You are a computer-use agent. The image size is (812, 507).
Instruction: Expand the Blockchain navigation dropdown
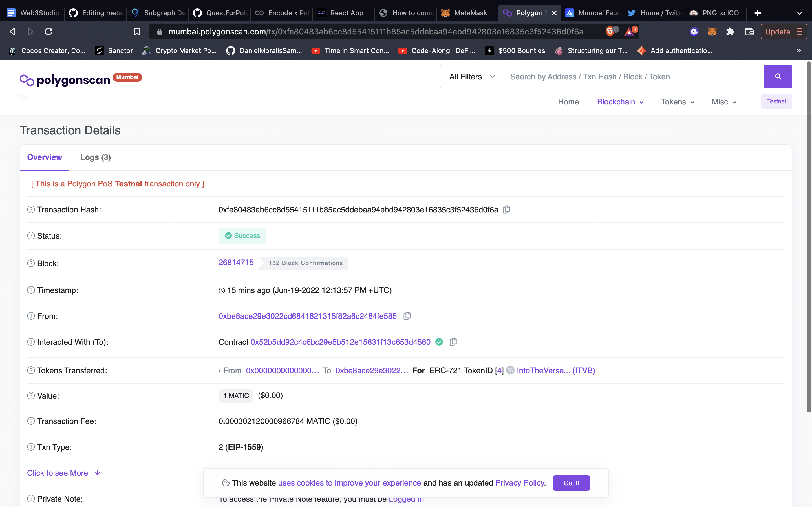[619, 102]
